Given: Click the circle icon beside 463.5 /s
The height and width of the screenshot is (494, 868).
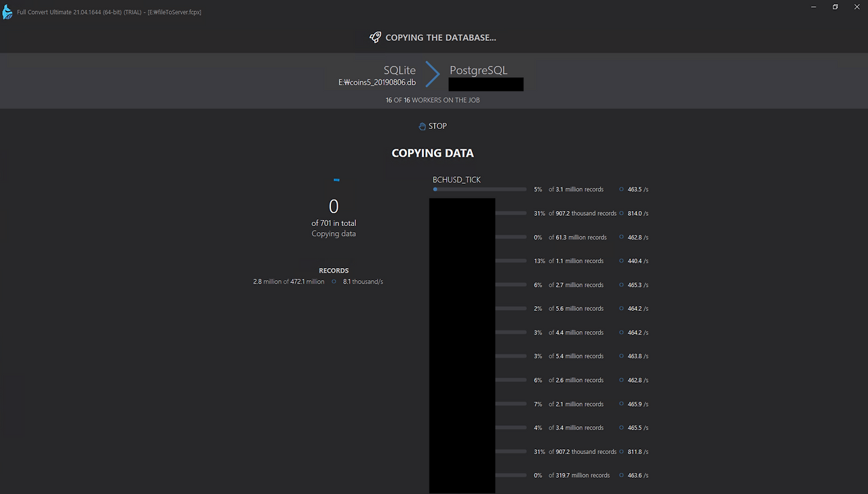Looking at the screenshot, I should point(621,189).
